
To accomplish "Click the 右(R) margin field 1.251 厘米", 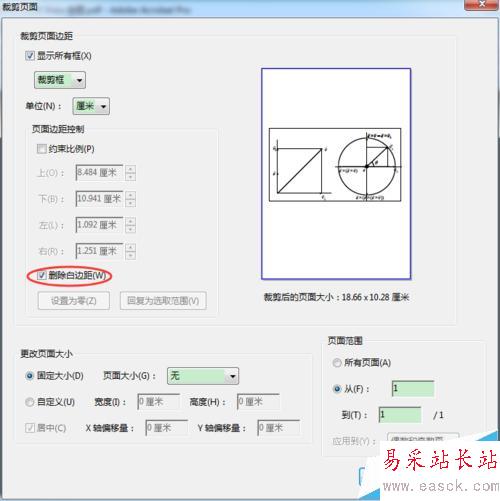I will (99, 251).
